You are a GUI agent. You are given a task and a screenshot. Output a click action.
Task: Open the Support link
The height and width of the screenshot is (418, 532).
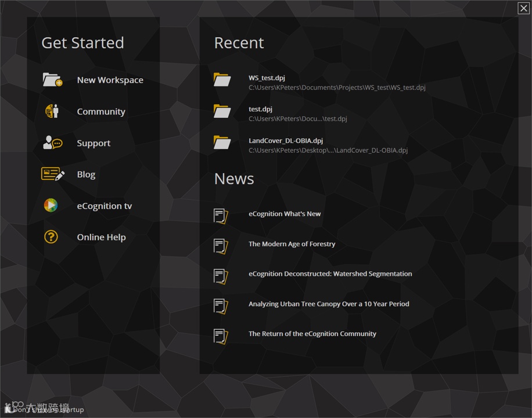94,143
